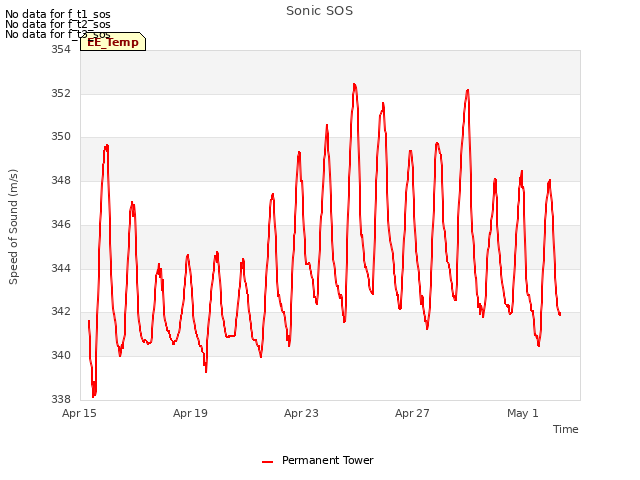Click the lowest dip near Apr 15
The width and height of the screenshot is (640, 480).
[93, 396]
